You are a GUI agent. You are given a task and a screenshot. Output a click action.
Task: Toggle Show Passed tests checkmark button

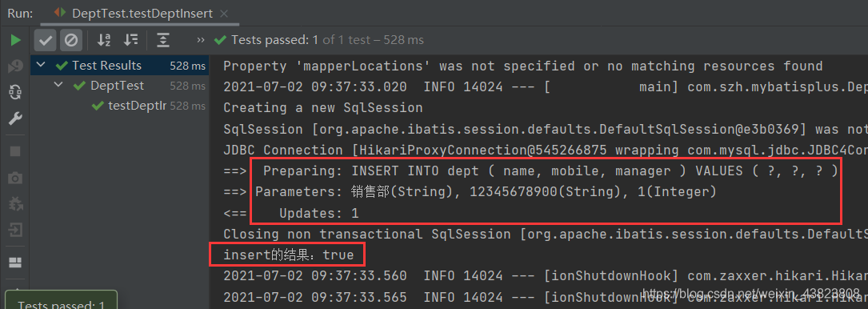(46, 40)
